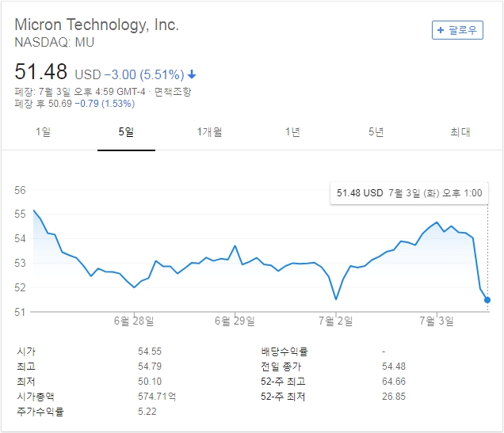Click the 51.48 USD price tooltip
504x433 pixels.
pyautogui.click(x=409, y=192)
